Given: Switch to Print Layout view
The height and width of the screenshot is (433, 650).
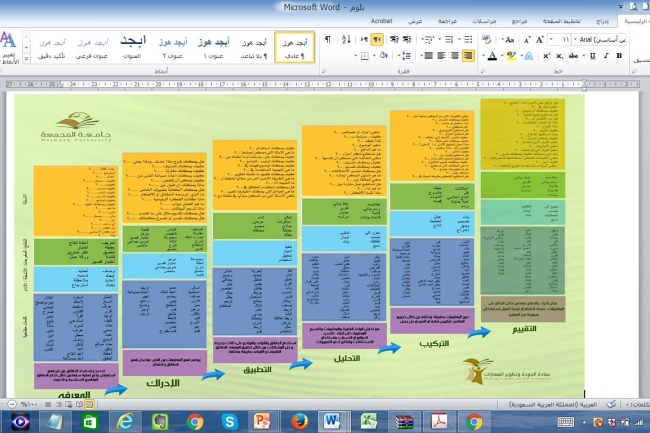Looking at the screenshot, I should click(89, 404).
